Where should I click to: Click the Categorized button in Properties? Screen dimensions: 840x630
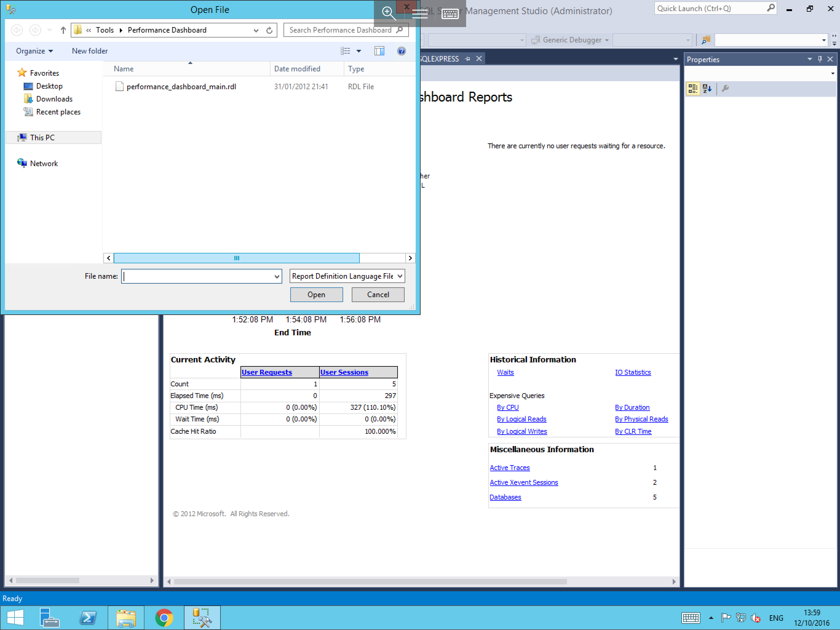[693, 89]
